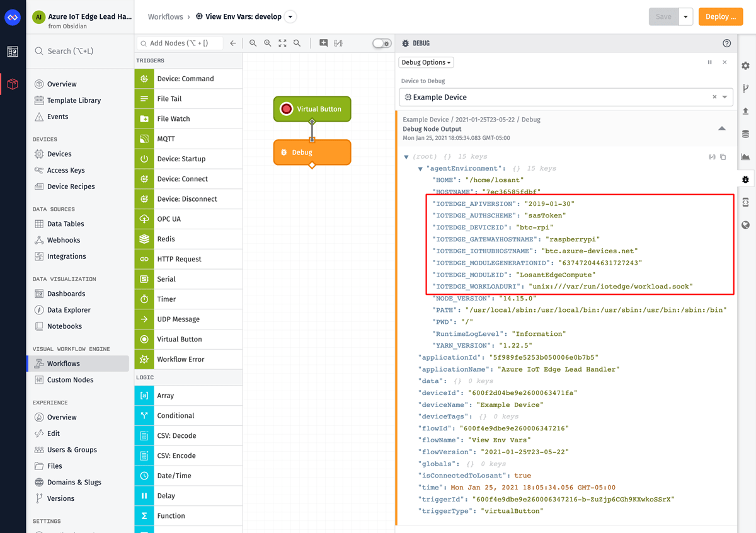Open the payload code icon tab
The width and height of the screenshot is (756, 533).
(746, 202)
